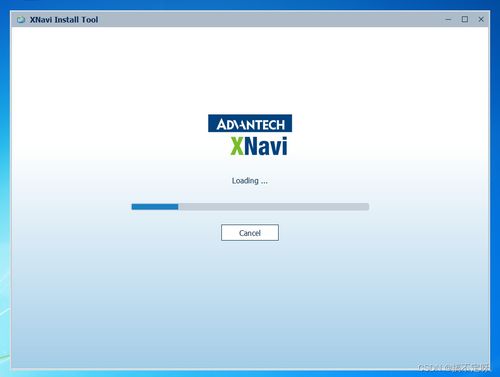Click the Advantech logo banner

pyautogui.click(x=250, y=123)
